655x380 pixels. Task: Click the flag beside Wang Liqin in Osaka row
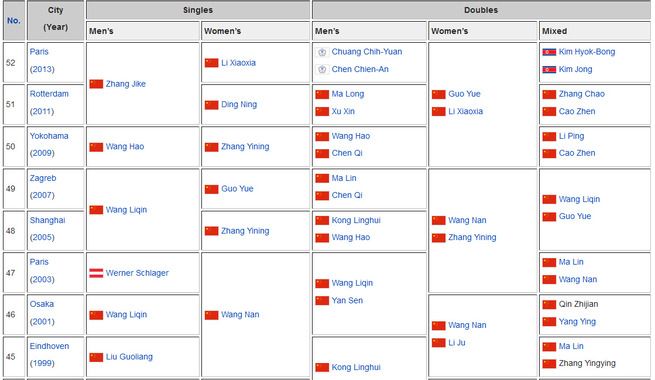coord(96,315)
